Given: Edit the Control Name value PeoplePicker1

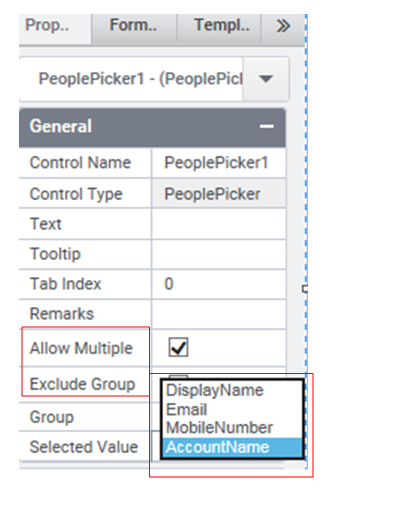Looking at the screenshot, I should pos(219,163).
